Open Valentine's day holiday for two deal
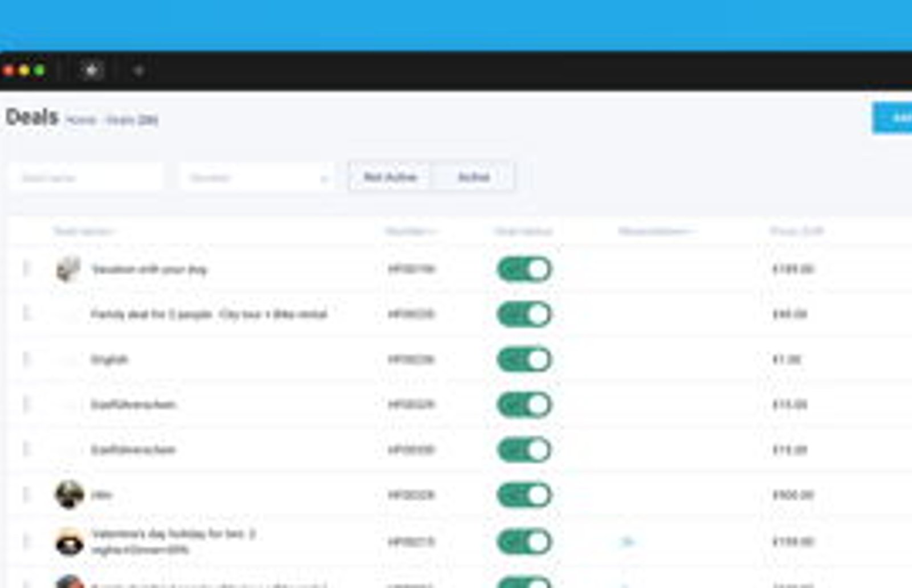 [x=173, y=542]
